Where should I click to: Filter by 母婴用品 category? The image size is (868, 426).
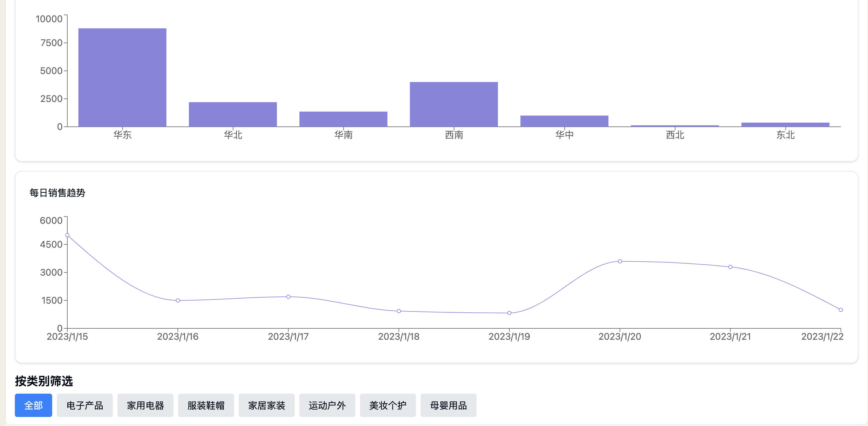[449, 405]
